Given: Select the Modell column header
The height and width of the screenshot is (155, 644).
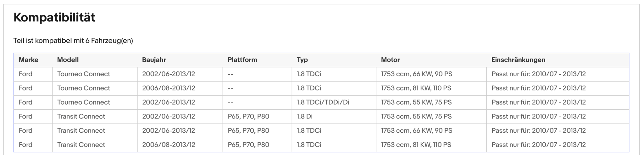Looking at the screenshot, I should pyautogui.click(x=68, y=60).
